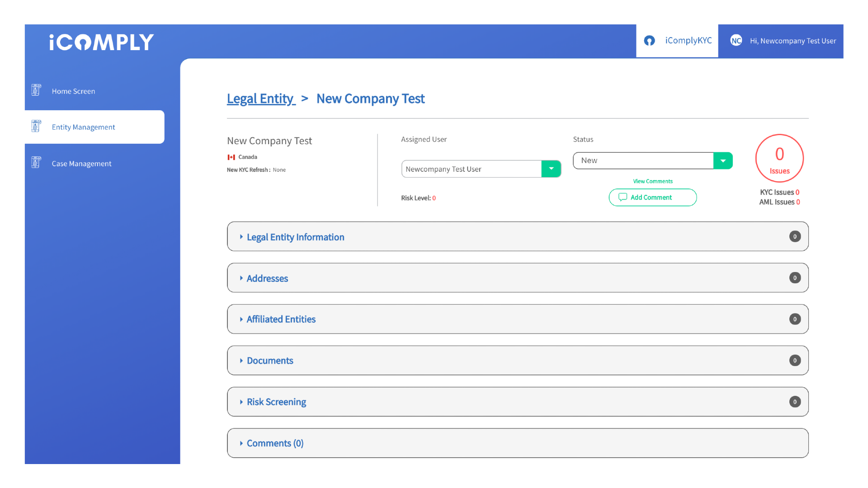Expand the Addresses section
868x488 pixels.
click(x=267, y=278)
